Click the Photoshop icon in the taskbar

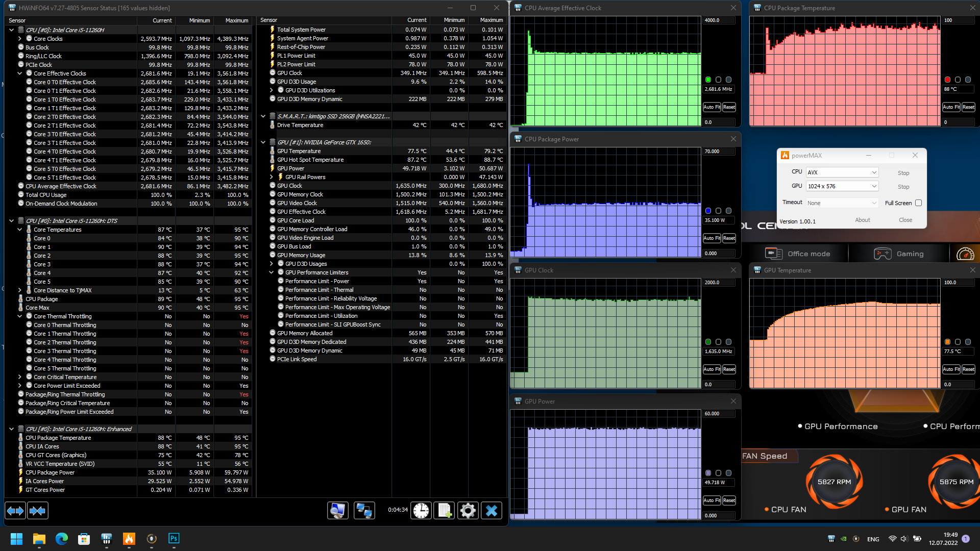tap(174, 539)
